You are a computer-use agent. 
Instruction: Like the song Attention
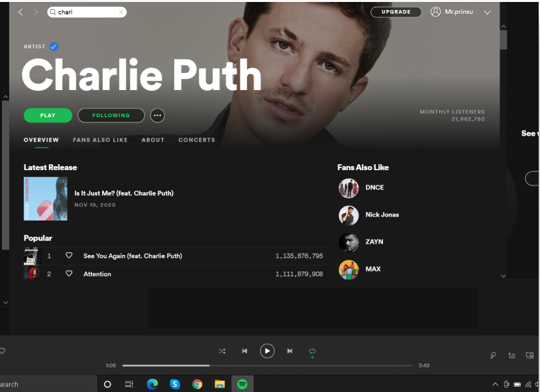[69, 274]
